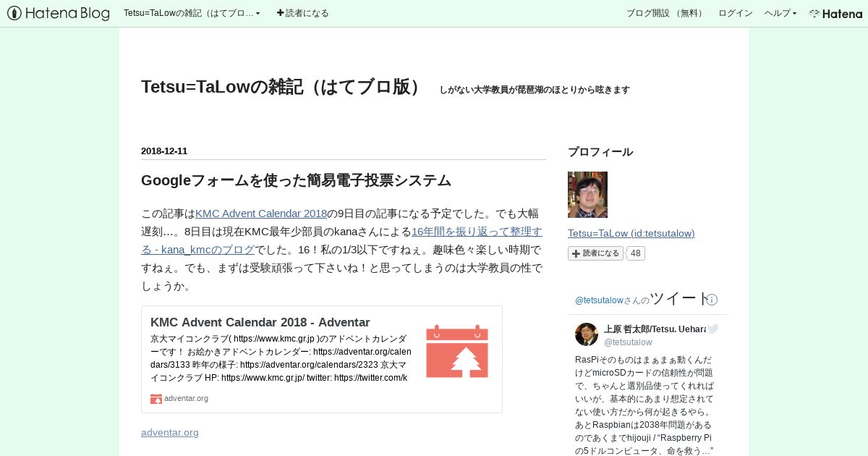This screenshot has height=456, width=868.
Task: Open Tetsu=TaLow (id:tetsutalow) profile link
Action: click(631, 233)
